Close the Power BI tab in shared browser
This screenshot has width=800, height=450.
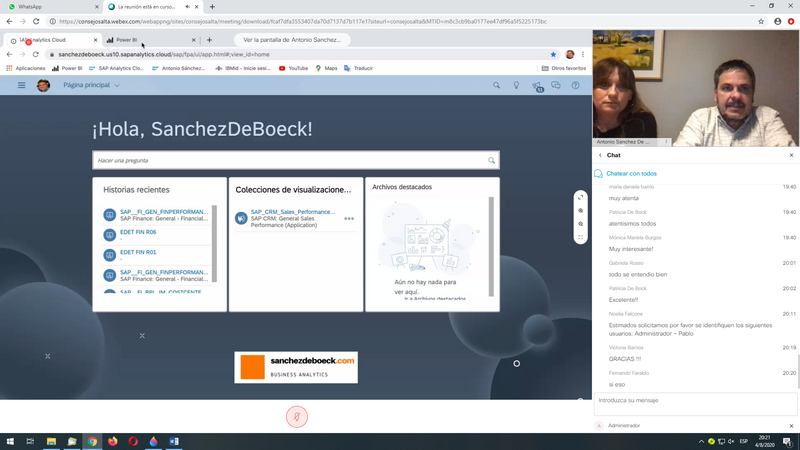193,40
